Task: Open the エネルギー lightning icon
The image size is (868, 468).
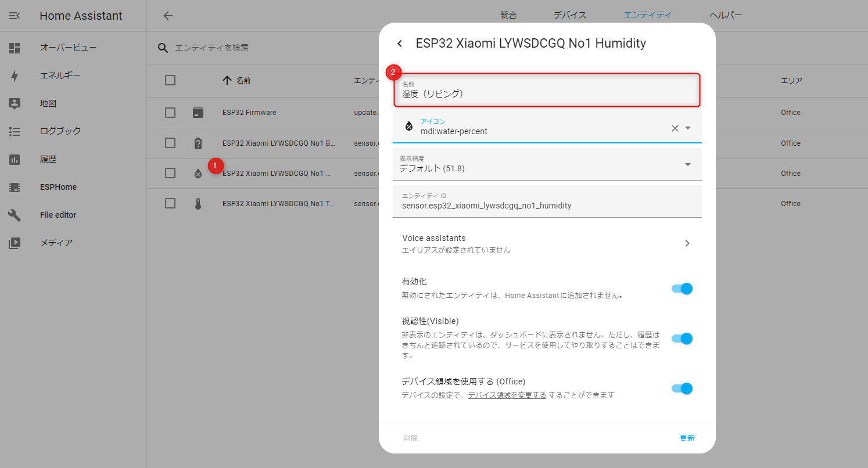Action: (x=15, y=75)
